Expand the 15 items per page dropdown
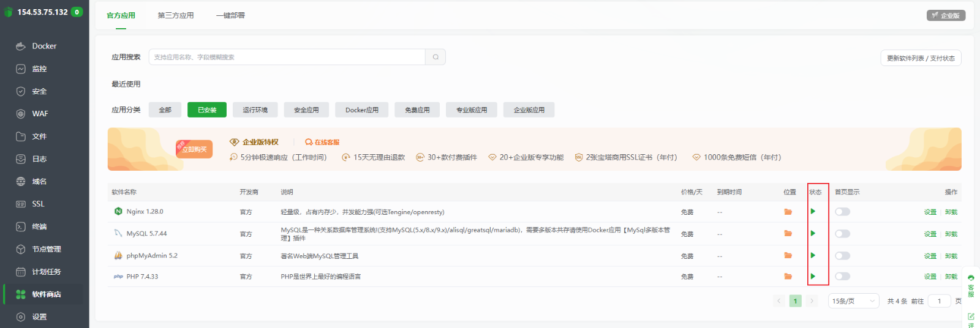Viewport: 980px width, 328px height. tap(853, 301)
